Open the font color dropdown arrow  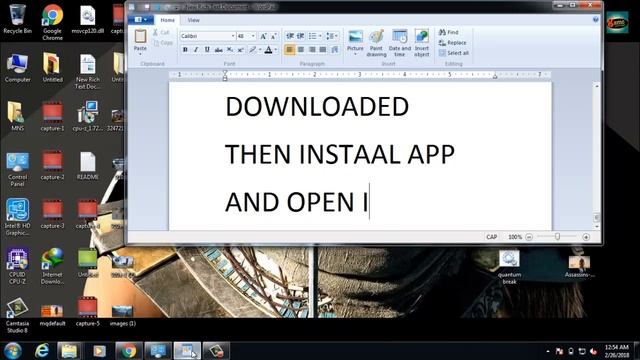276,50
